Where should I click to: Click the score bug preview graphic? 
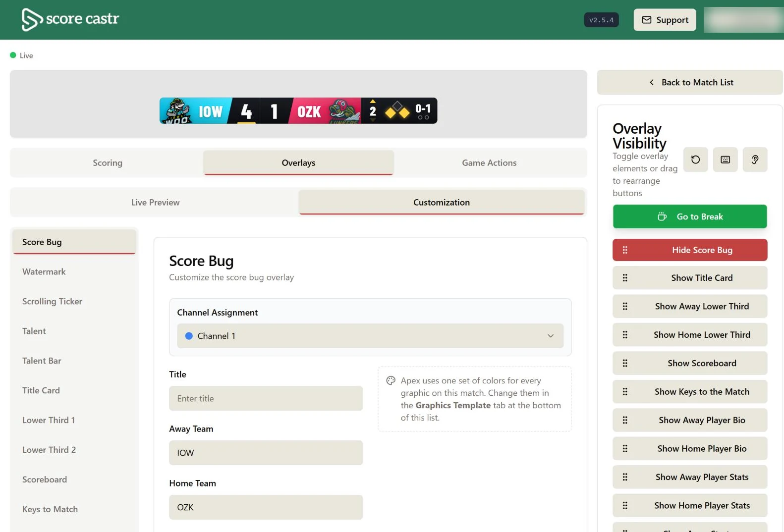[298, 110]
